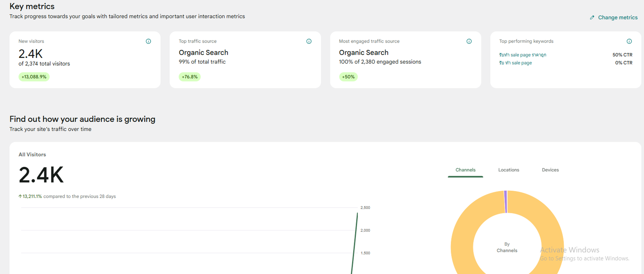
Task: Switch to the Locations tab
Action: pos(509,170)
